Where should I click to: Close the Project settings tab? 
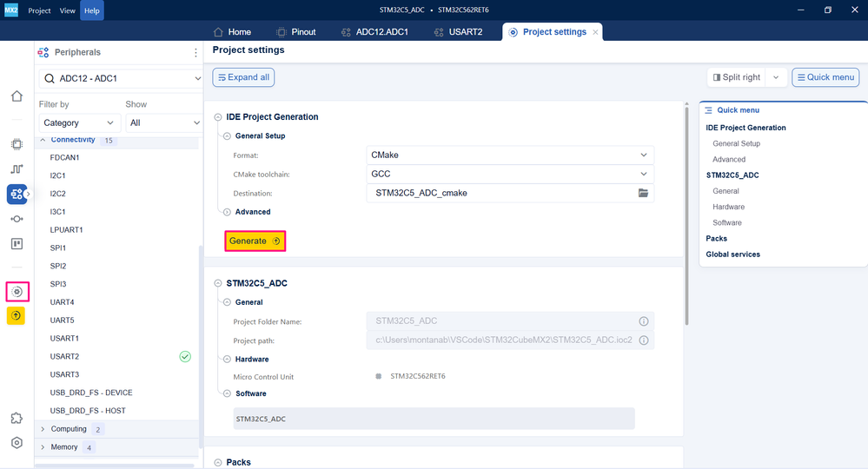596,32
